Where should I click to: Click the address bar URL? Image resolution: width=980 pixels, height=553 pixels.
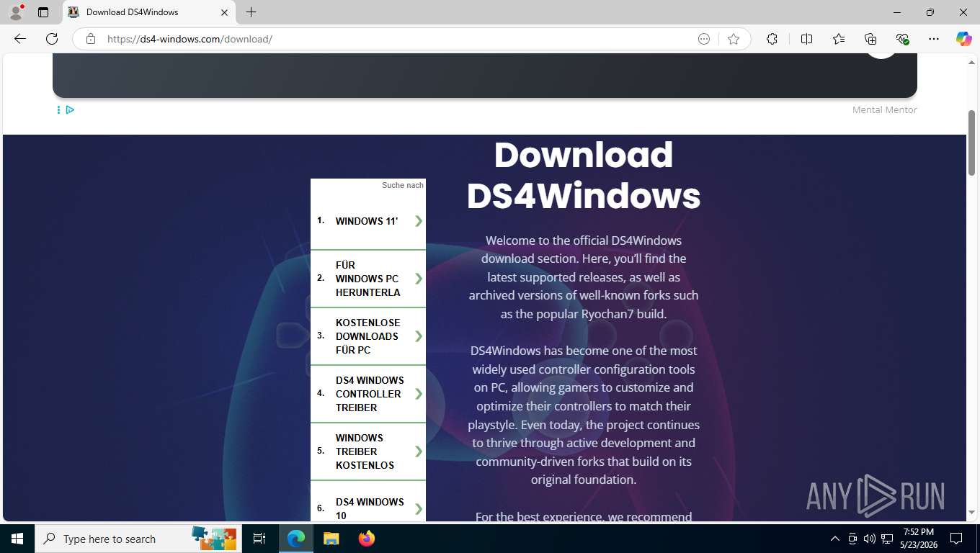pyautogui.click(x=190, y=39)
